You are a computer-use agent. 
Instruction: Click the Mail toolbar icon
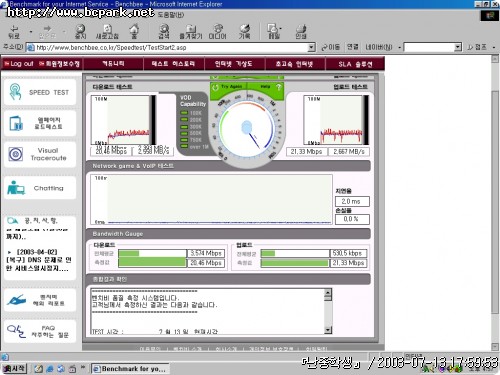click(x=273, y=32)
